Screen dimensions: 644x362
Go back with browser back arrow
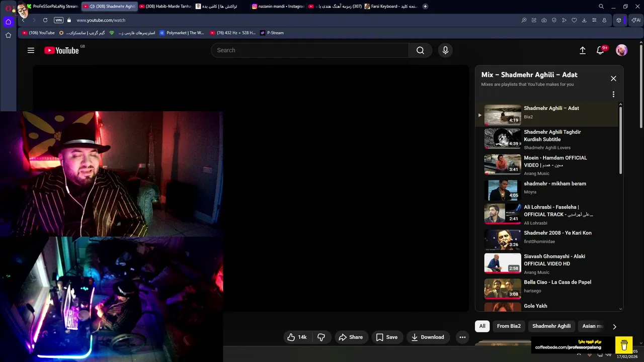[x=23, y=20]
